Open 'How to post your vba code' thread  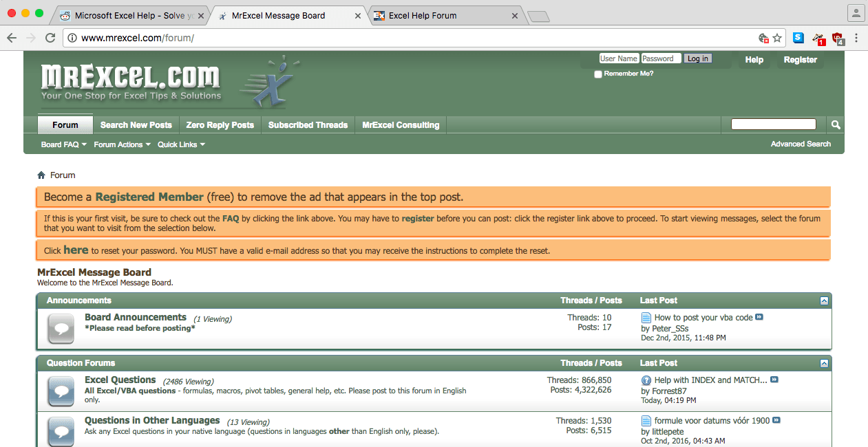pyautogui.click(x=703, y=318)
